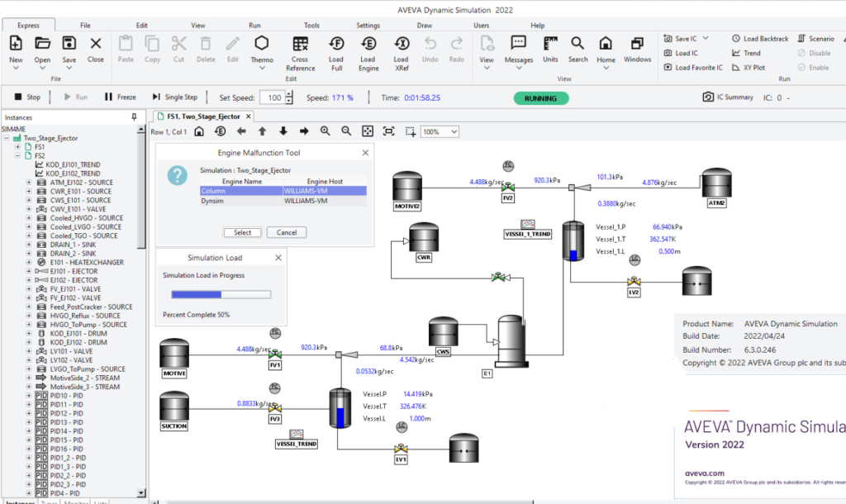This screenshot has height=504, width=846.
Task: Click the Single Step button
Action: 175,97
